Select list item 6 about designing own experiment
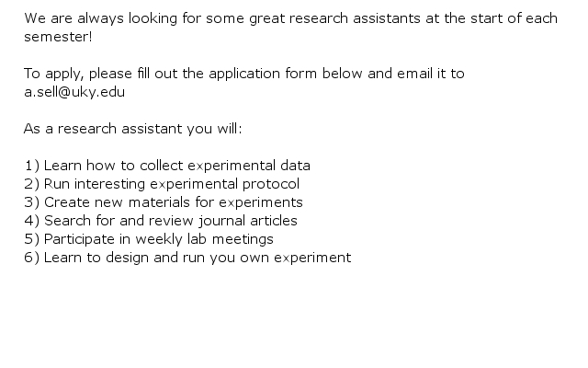The image size is (588, 368). point(187,258)
